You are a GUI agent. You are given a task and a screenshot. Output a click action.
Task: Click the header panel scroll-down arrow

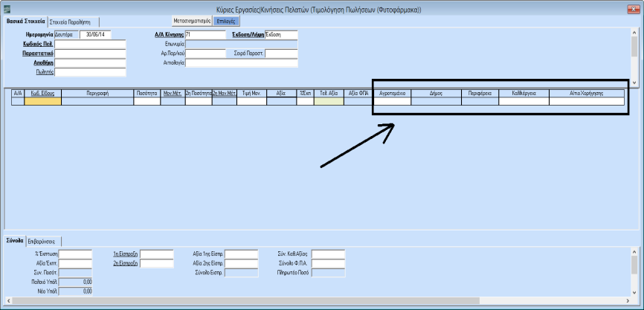pyautogui.click(x=635, y=82)
